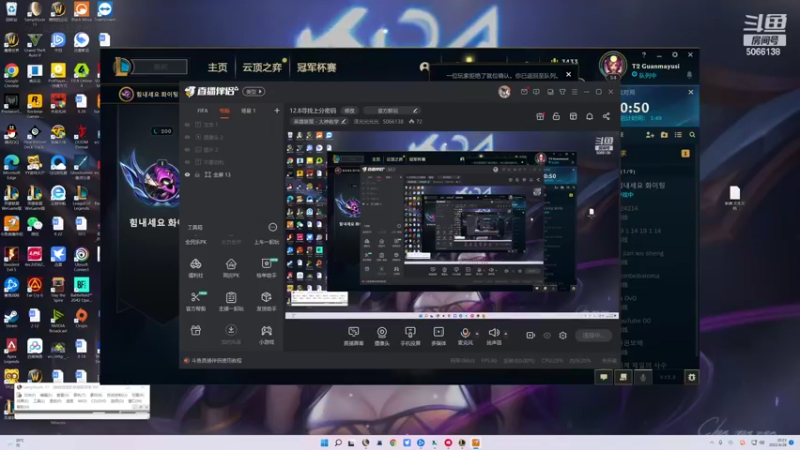Open streaming settings gear in bottom bar

pyautogui.click(x=563, y=335)
